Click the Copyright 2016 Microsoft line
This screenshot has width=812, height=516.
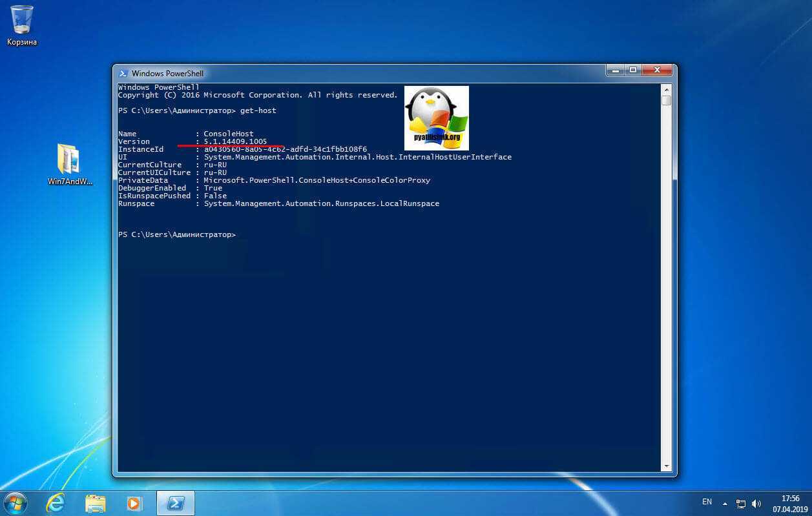(257, 95)
